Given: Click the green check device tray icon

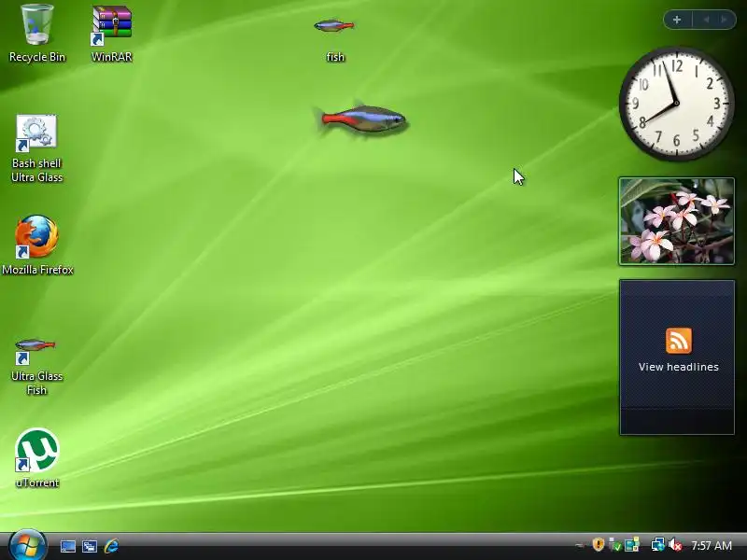Looking at the screenshot, I should coord(615,544).
